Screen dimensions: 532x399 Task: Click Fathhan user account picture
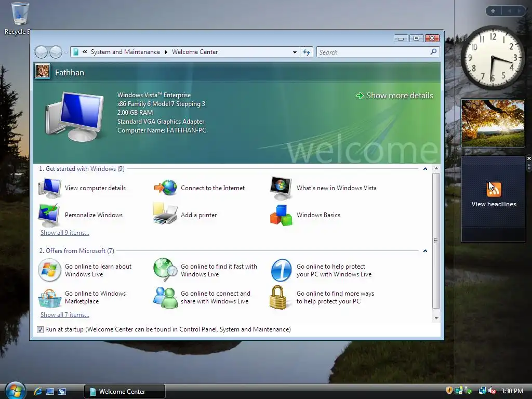[43, 72]
